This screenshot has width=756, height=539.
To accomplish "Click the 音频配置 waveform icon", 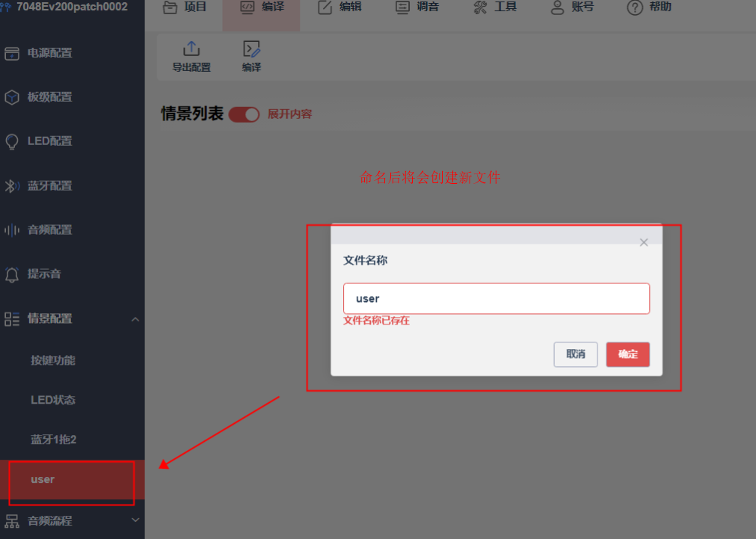I will point(12,230).
